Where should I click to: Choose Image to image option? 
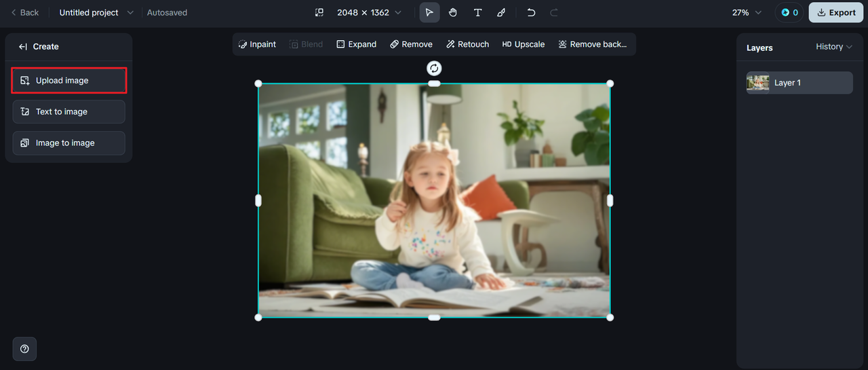(x=68, y=143)
